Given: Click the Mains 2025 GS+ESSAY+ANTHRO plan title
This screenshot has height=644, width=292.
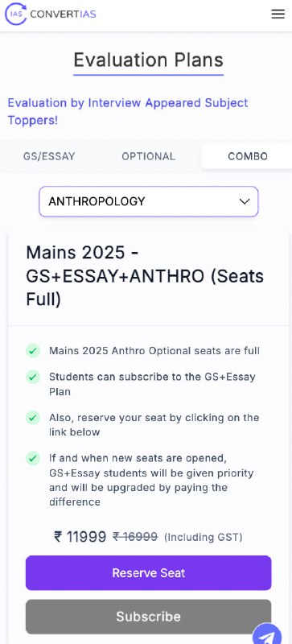Looking at the screenshot, I should pyautogui.click(x=145, y=276).
